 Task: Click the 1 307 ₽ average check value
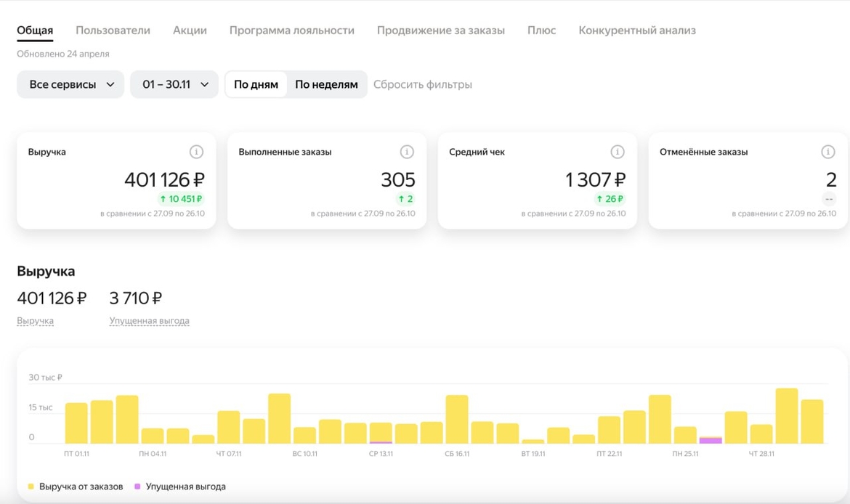595,179
